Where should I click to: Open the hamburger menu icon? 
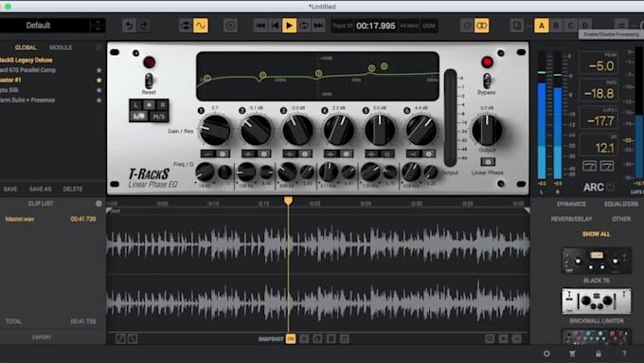click(x=621, y=26)
